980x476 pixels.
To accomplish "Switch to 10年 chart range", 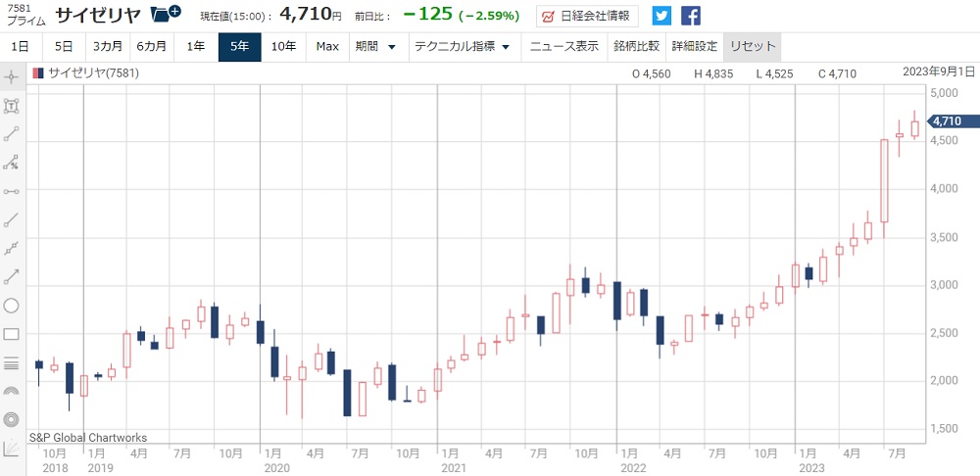I will 284,47.
